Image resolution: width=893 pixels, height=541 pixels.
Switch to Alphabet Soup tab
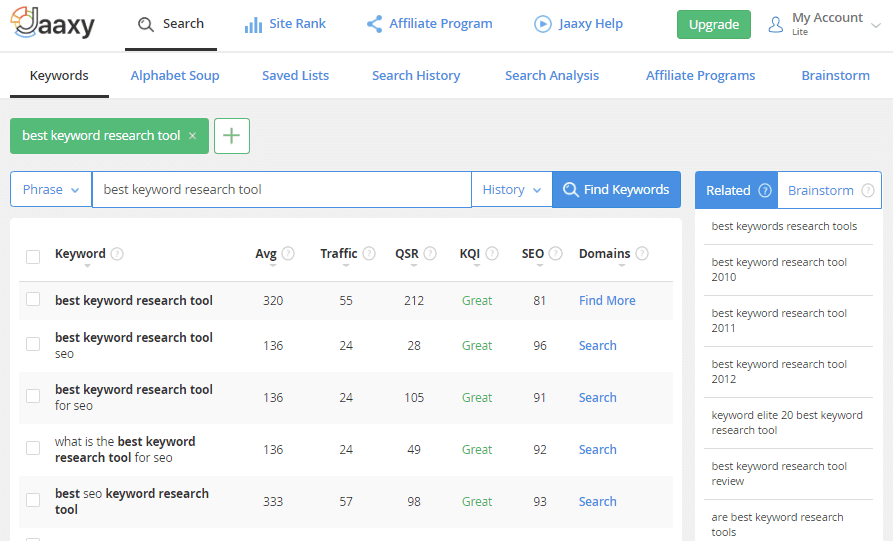(175, 76)
